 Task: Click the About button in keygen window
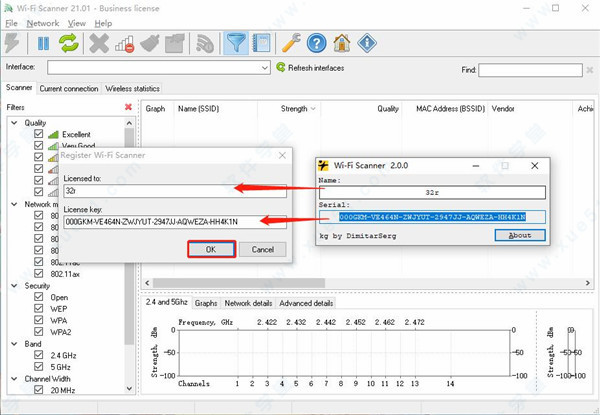[x=520, y=236]
